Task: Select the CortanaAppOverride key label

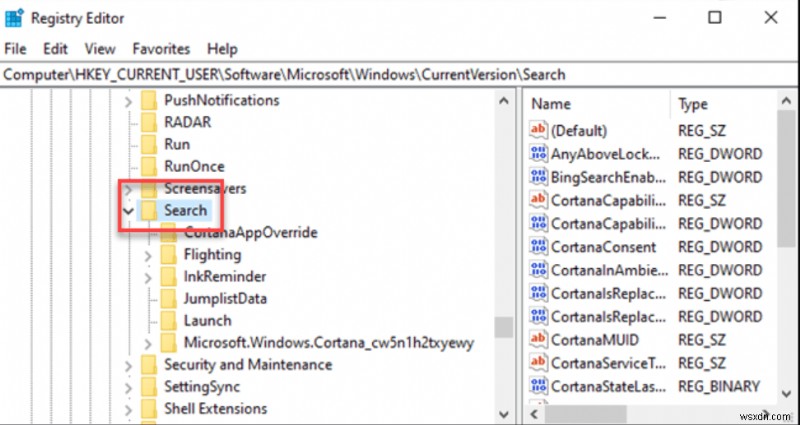Action: coord(251,233)
